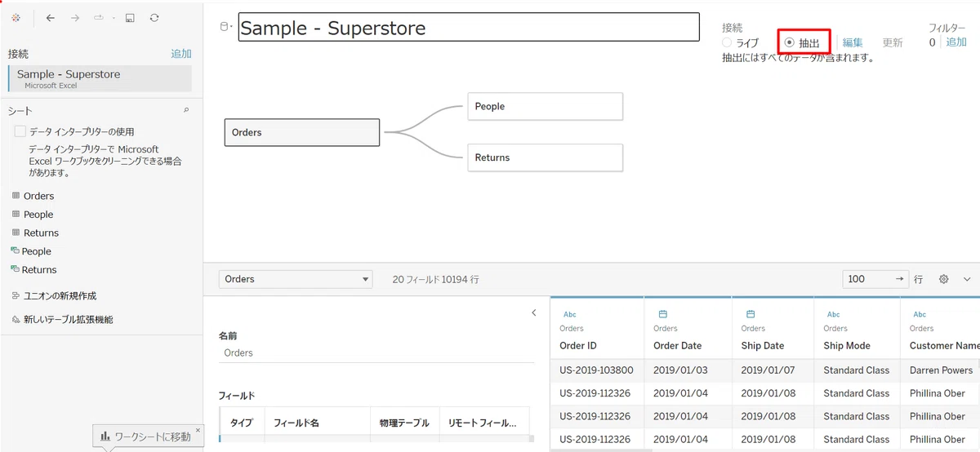This screenshot has width=980, height=452.
Task: Save the workbook with the disk icon
Action: coord(130,17)
